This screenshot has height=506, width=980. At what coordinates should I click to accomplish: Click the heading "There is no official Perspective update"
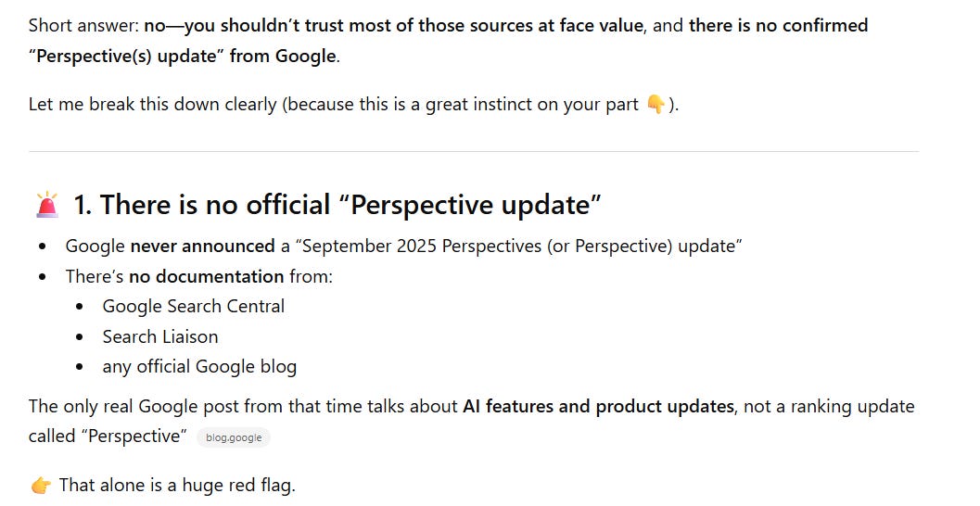337,205
